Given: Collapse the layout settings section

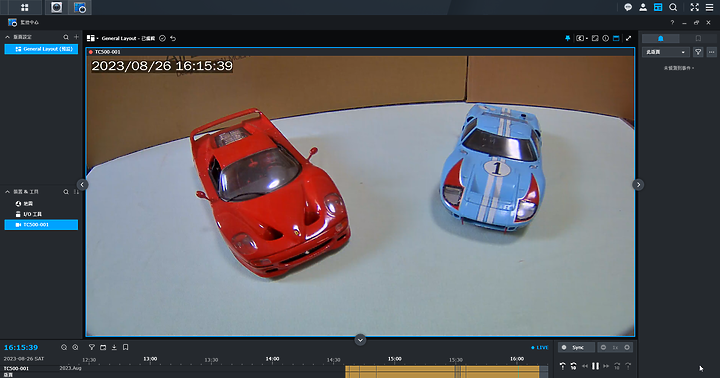Looking at the screenshot, I should point(7,37).
